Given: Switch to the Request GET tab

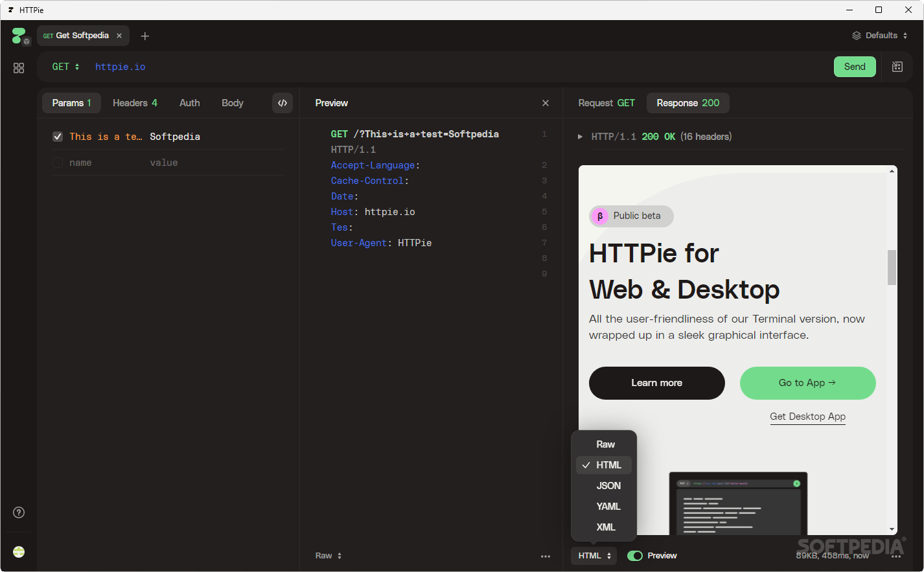Looking at the screenshot, I should [606, 103].
